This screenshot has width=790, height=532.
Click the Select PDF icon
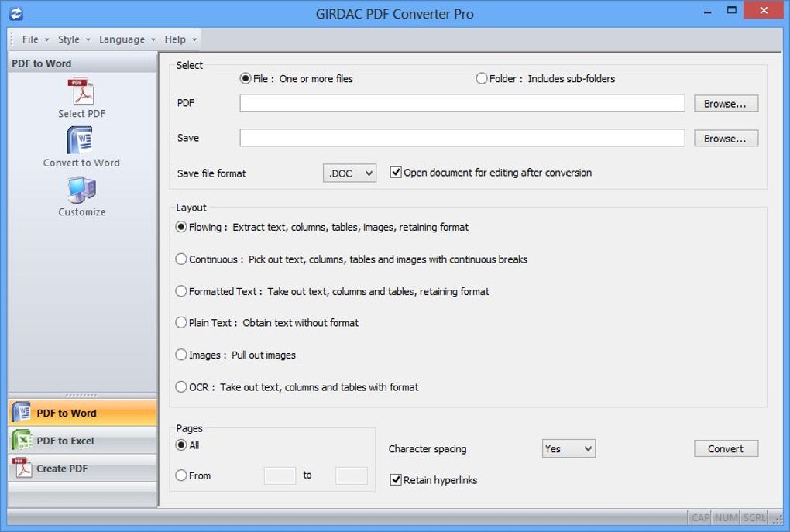[81, 91]
